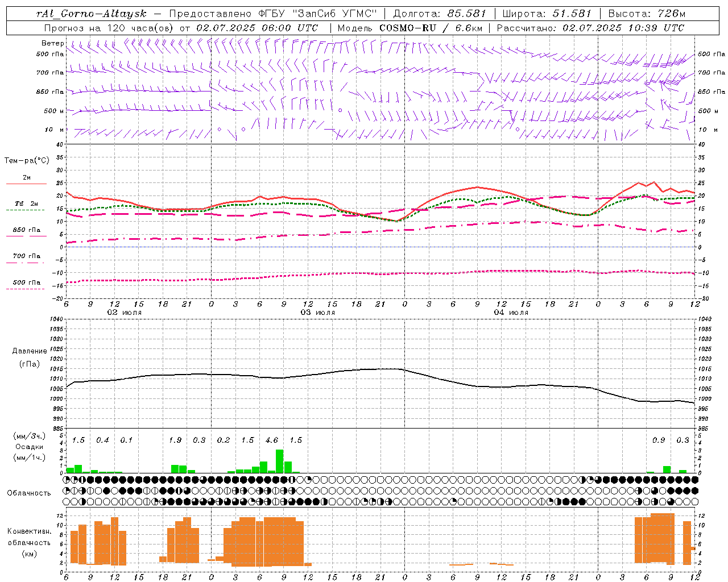Click the Рассчитано: 02.07.2025 10:39 UTC timestamp
Viewport: 728px width, 582px height.
[590, 28]
